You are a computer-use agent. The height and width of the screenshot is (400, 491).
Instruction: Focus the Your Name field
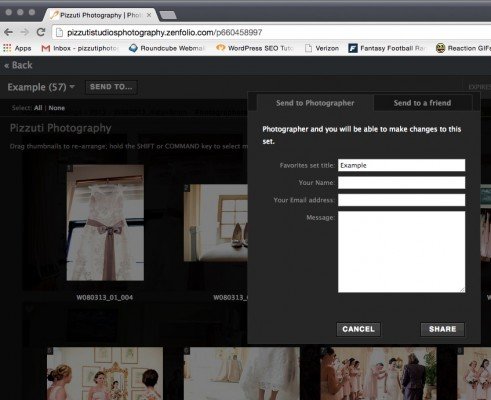click(401, 183)
